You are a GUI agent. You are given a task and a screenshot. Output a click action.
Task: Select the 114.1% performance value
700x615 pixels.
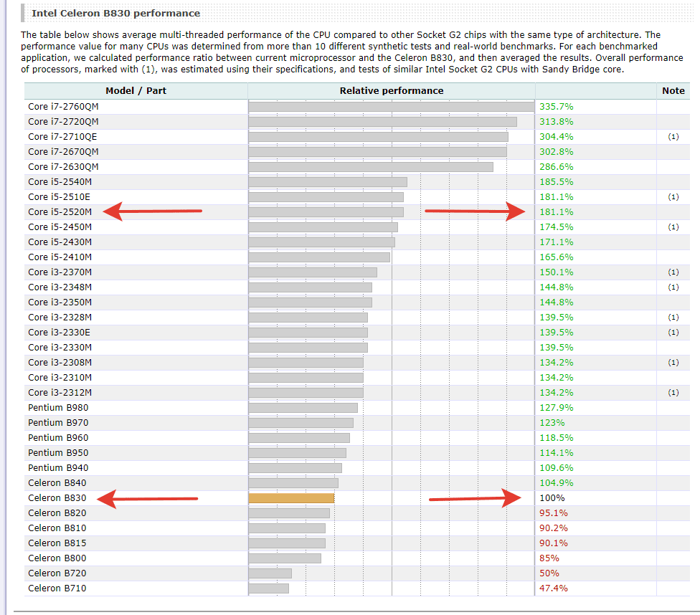pyautogui.click(x=557, y=453)
